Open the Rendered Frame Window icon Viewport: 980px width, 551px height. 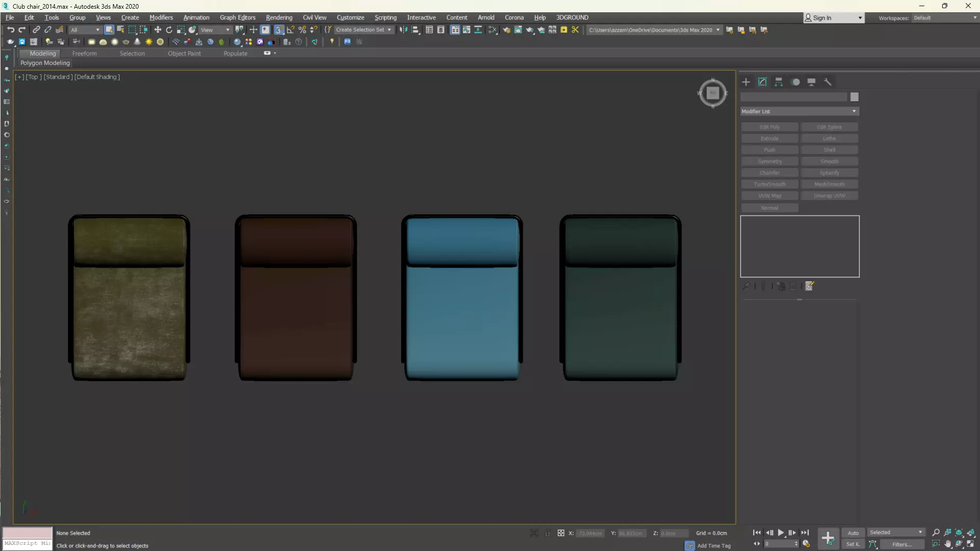click(518, 30)
